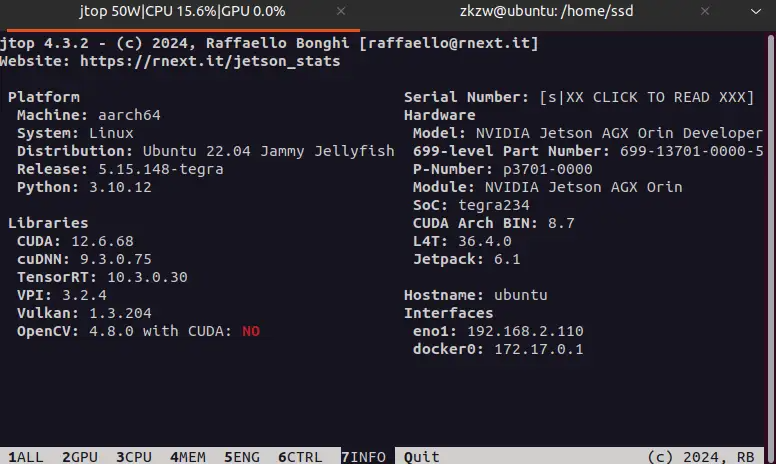Close the zkzw@ubuntu terminal tab

click(705, 11)
